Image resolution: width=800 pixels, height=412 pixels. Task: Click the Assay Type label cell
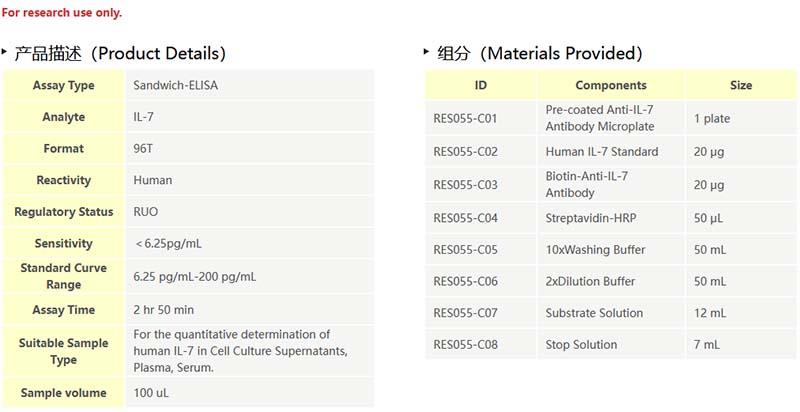(64, 86)
